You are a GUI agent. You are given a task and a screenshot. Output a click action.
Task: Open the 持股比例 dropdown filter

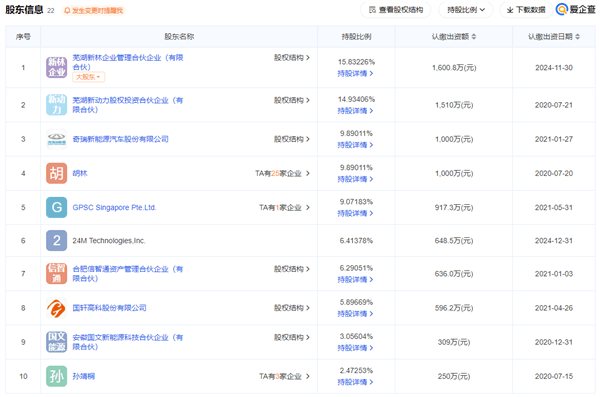[x=466, y=10]
